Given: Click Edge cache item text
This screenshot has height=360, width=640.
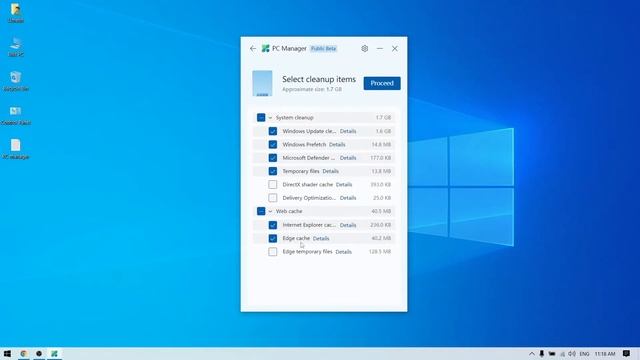Looking at the screenshot, I should tap(296, 238).
